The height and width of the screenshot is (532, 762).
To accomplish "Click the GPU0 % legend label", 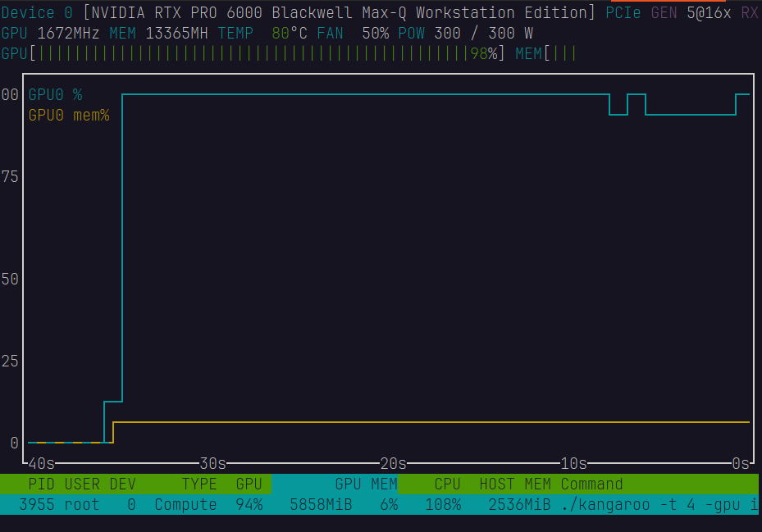I will coord(55,95).
